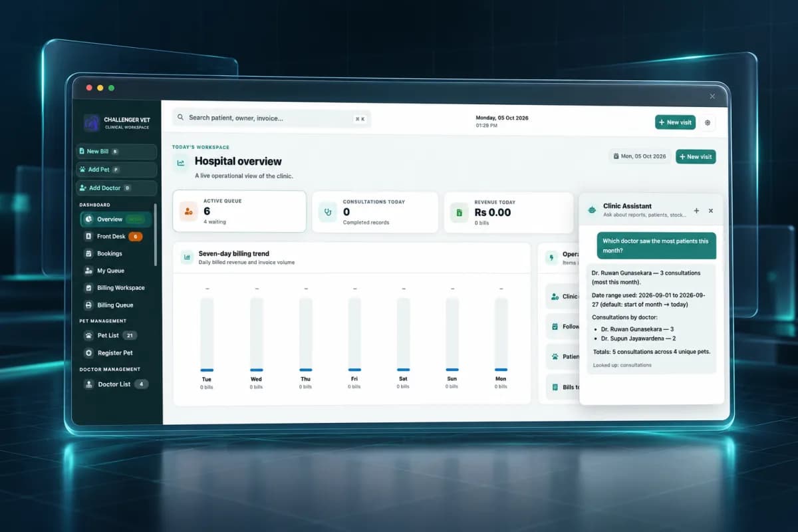Click the Tue bar in billing chart
The height and width of the screenshot is (532, 798).
207,334
